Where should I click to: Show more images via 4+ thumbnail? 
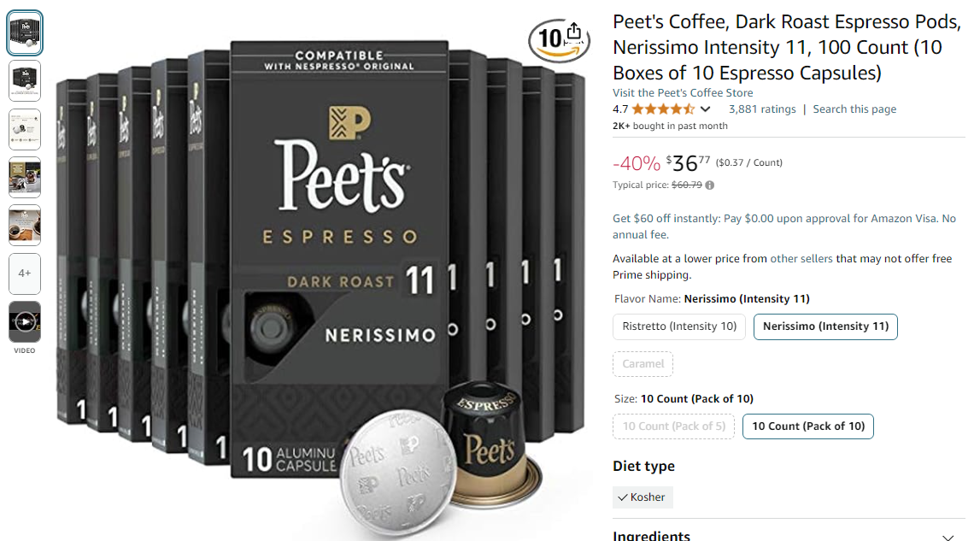click(25, 273)
